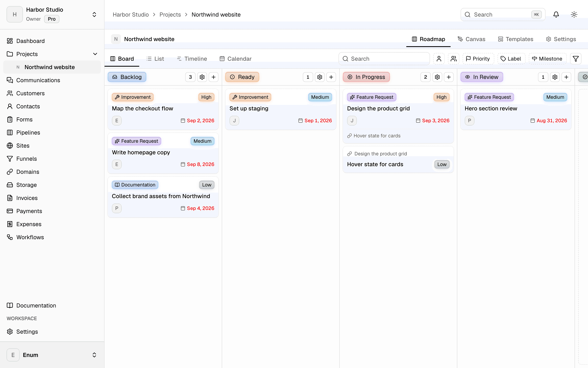
Task: Go to Pipelines in sidebar
Action: [x=52, y=132]
